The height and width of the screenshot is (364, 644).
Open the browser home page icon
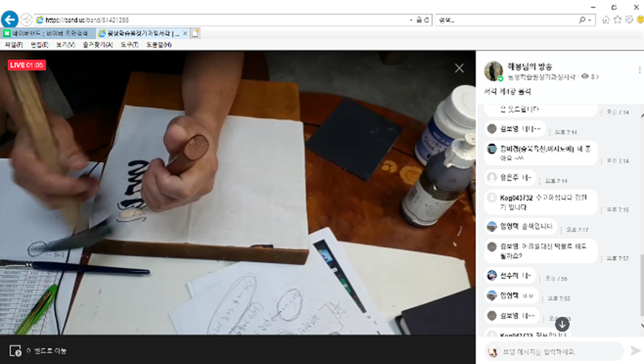coord(606,20)
